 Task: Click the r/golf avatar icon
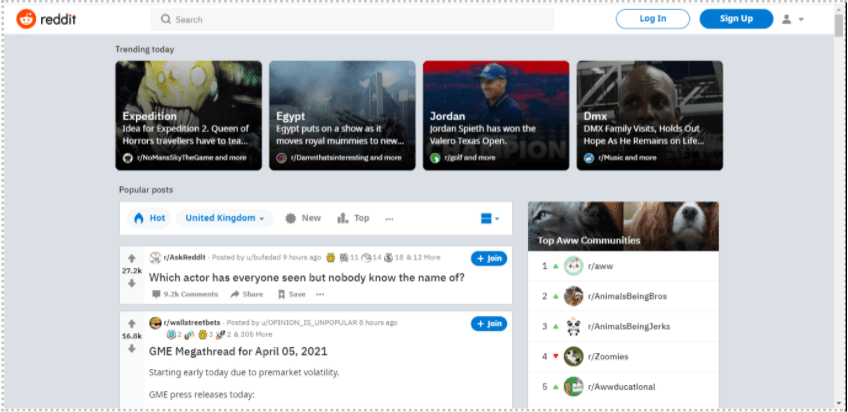[x=435, y=158]
